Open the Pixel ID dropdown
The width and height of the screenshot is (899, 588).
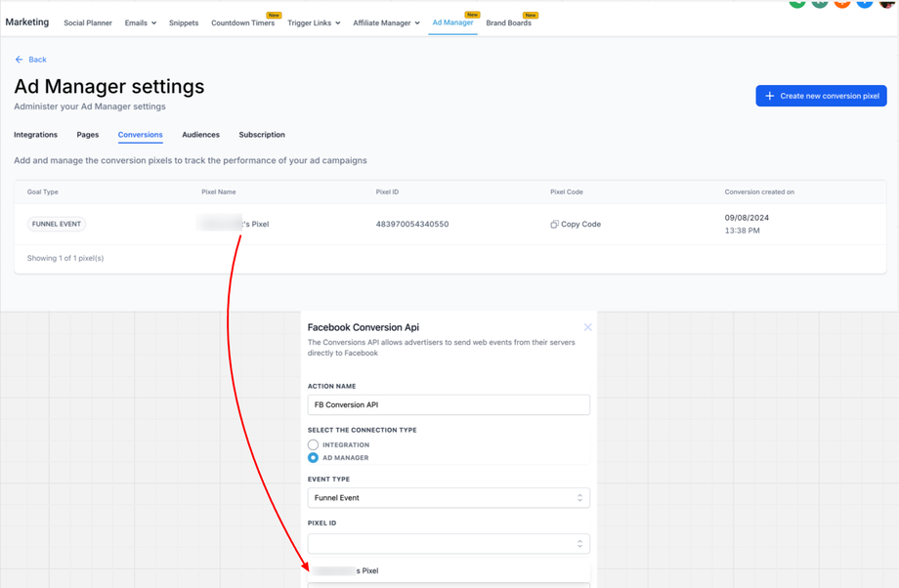click(x=449, y=544)
